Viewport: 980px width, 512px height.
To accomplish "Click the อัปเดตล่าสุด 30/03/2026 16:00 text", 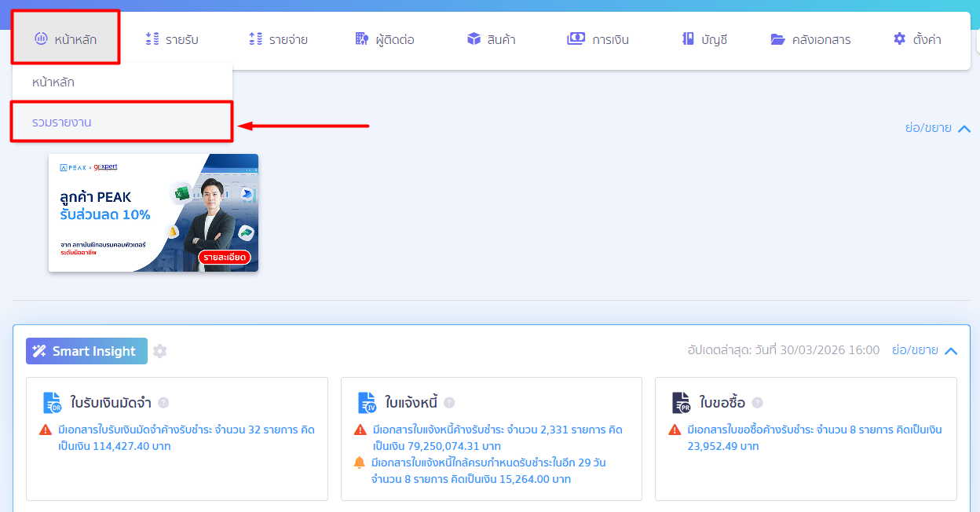I will pyautogui.click(x=783, y=350).
